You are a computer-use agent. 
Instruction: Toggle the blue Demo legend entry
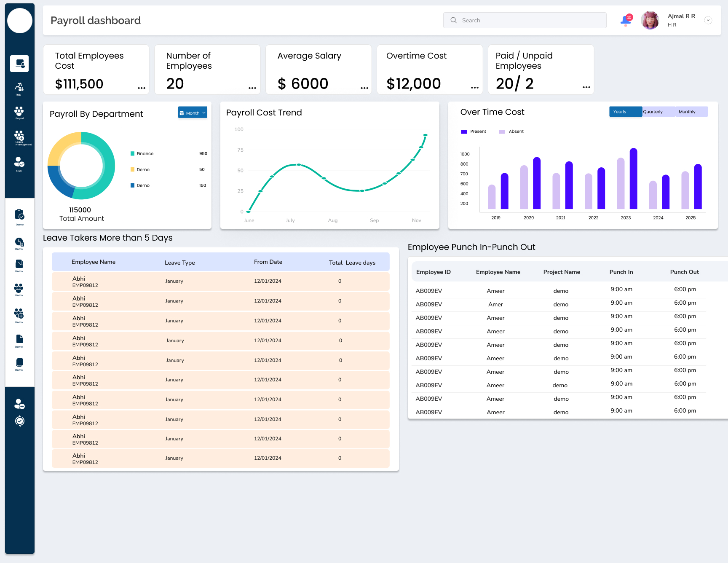[x=140, y=185]
